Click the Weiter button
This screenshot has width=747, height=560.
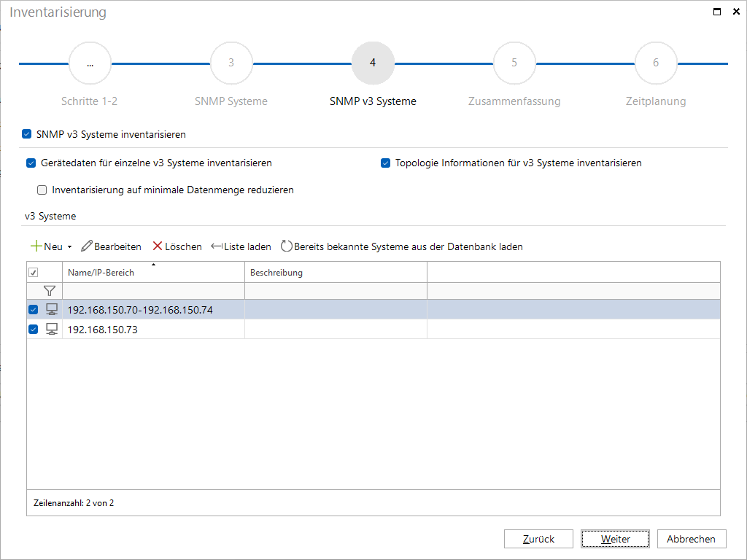pos(615,539)
